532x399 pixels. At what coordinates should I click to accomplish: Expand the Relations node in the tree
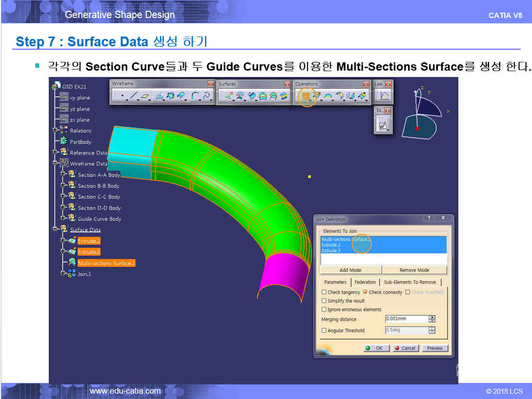click(55, 130)
